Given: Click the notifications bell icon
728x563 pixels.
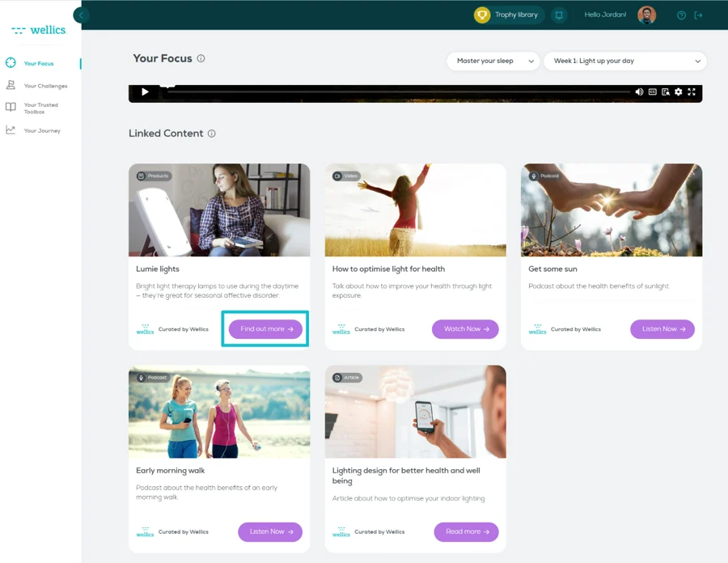Looking at the screenshot, I should 559,15.
